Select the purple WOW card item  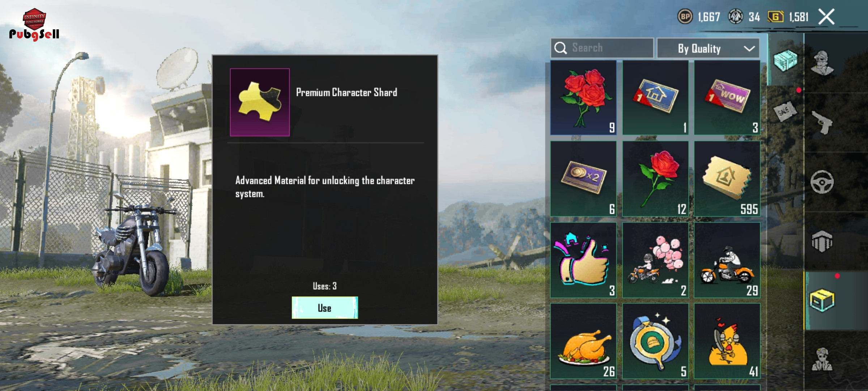(727, 98)
